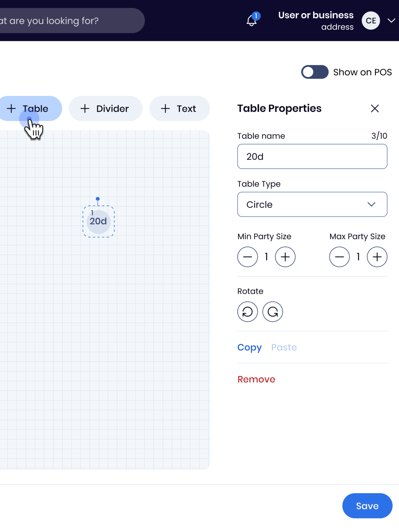
Task: Increase Max Party Size
Action: (x=377, y=257)
